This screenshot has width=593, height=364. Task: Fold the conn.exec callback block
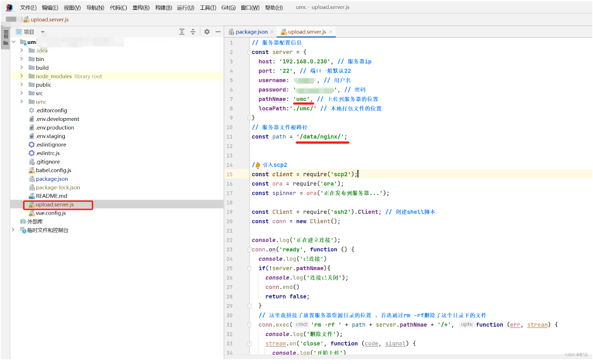tap(249, 325)
